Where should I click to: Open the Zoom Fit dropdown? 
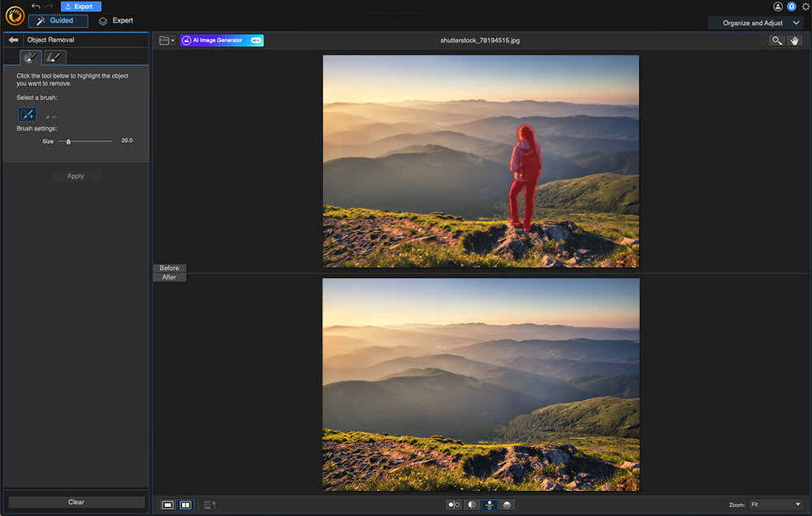coord(775,505)
